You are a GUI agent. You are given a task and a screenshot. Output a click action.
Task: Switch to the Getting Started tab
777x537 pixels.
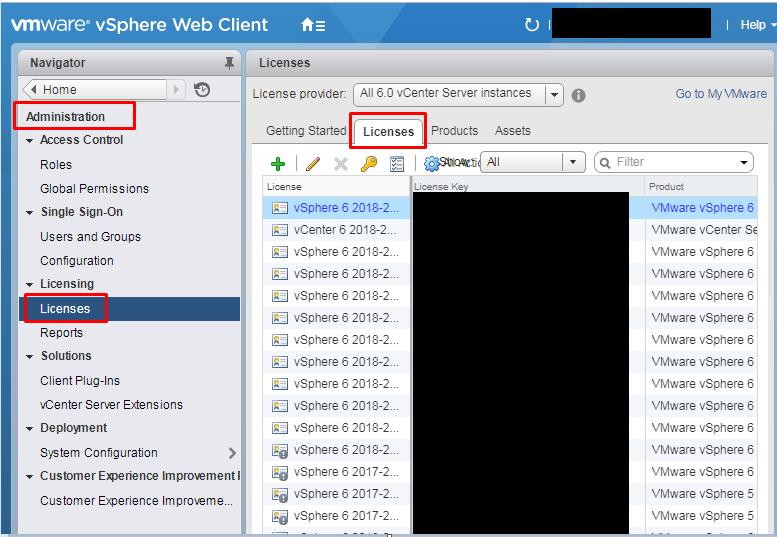pyautogui.click(x=306, y=131)
